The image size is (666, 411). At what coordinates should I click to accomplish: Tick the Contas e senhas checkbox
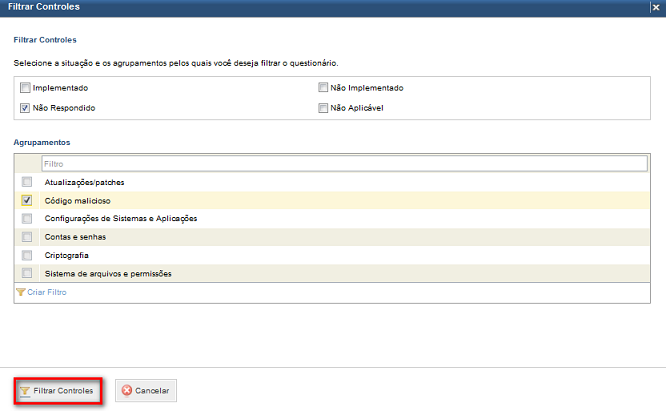point(27,236)
